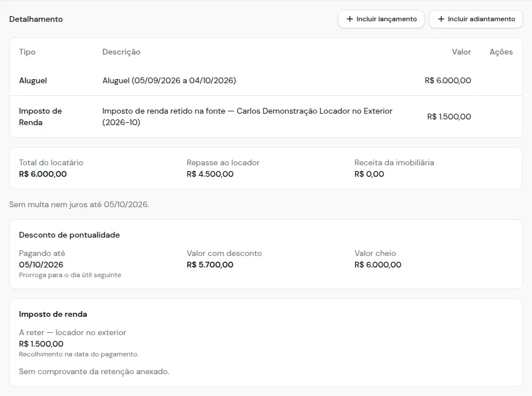Select the Aluguel type cell
Image resolution: width=532 pixels, height=396 pixels.
[x=33, y=80]
